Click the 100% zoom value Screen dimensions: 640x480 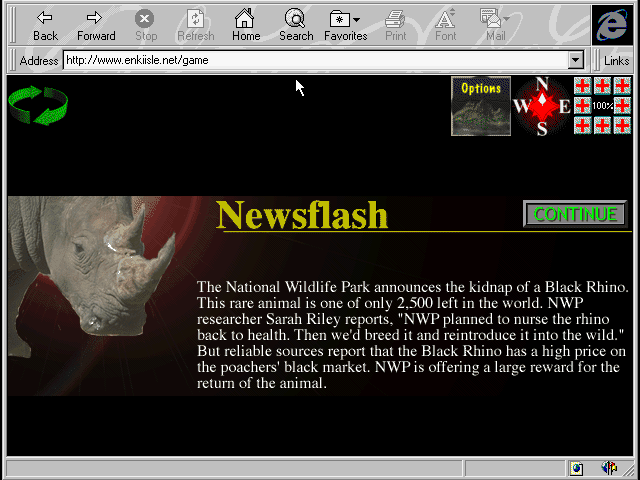pyautogui.click(x=602, y=106)
